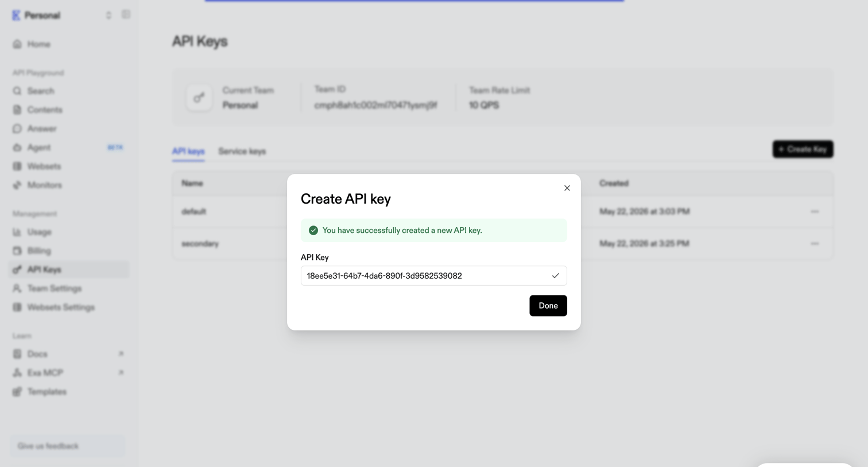Click the Websets Settings icon
Viewport: 868px width, 467px height.
(17, 308)
